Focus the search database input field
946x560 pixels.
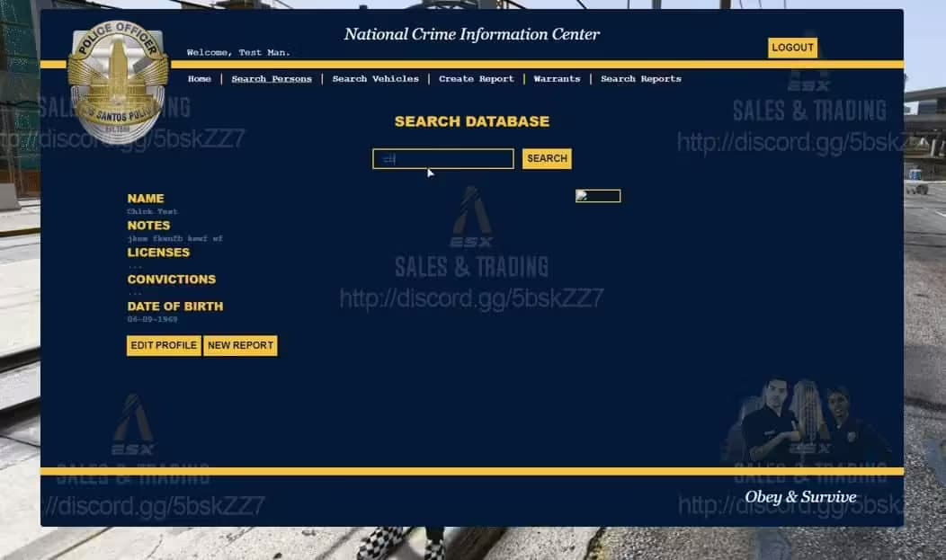pos(443,159)
